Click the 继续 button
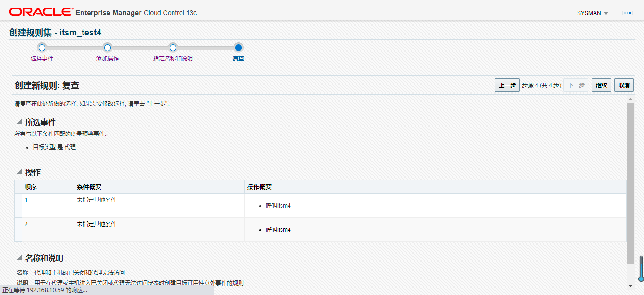Image resolution: width=644 pixels, height=295 pixels. tap(601, 85)
